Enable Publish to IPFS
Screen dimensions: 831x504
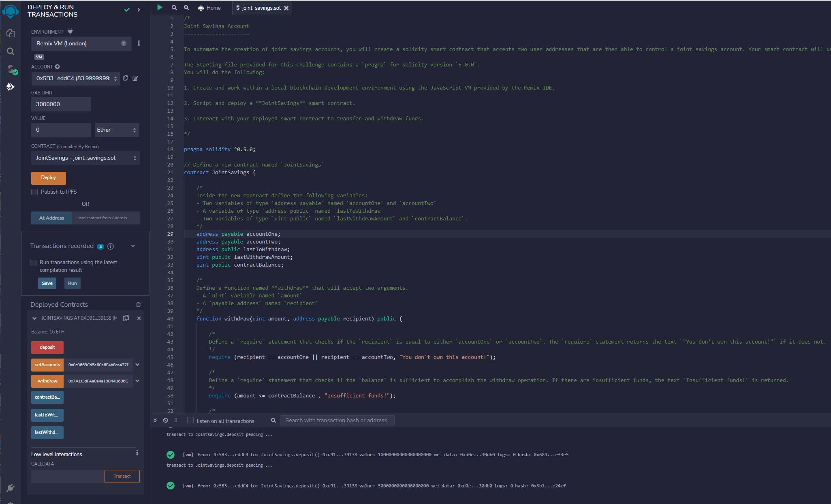(34, 192)
